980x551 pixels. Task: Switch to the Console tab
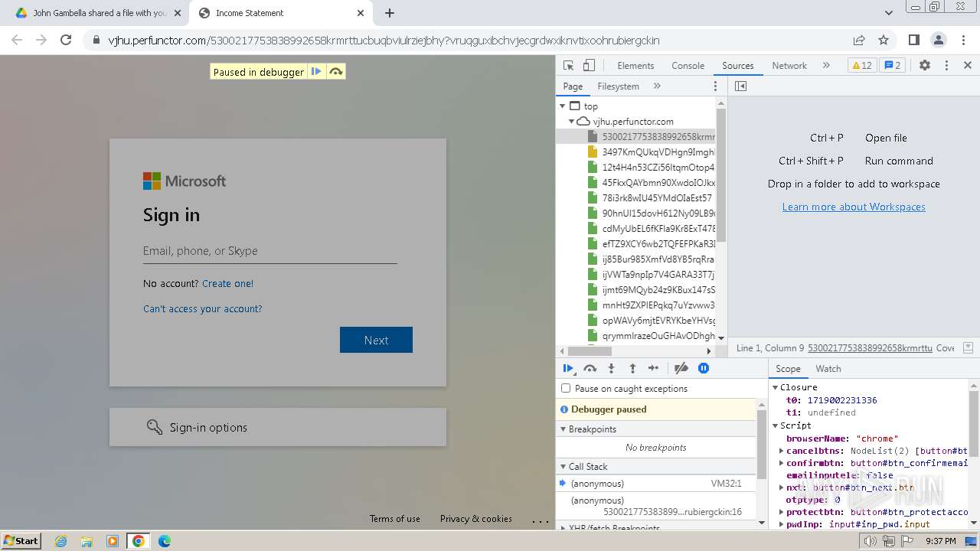tap(688, 66)
